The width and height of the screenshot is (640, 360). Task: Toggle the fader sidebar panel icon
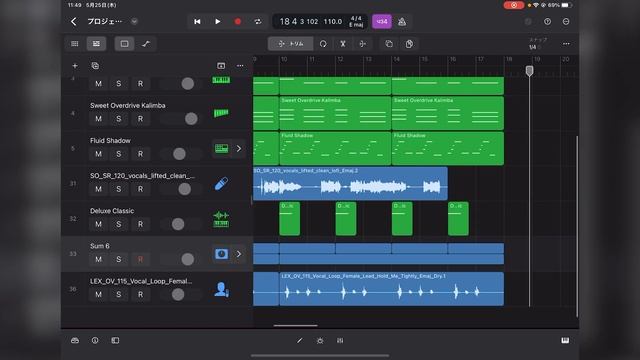click(115, 340)
